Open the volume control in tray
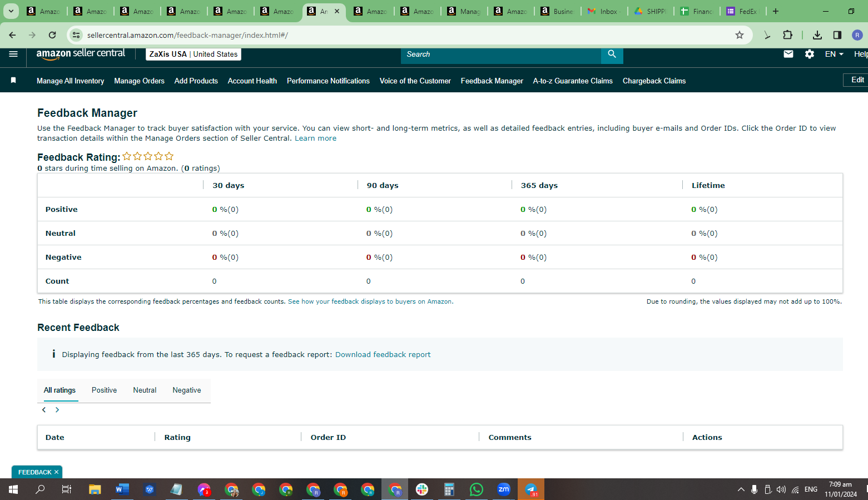Image resolution: width=868 pixels, height=500 pixels. tap(781, 489)
